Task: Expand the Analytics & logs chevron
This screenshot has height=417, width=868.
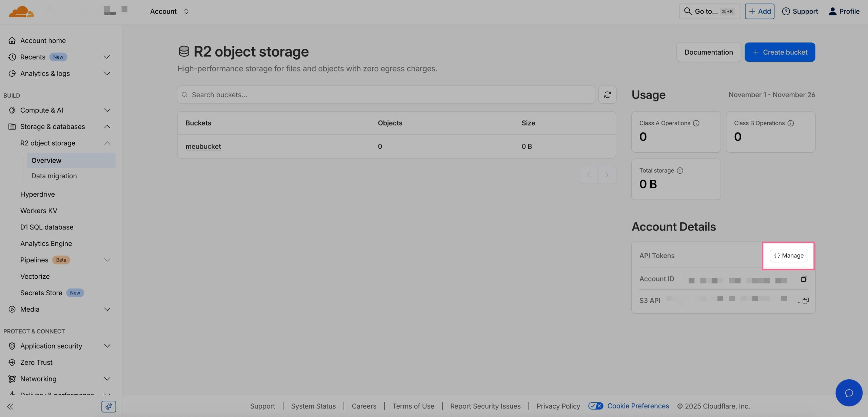Action: [107, 74]
